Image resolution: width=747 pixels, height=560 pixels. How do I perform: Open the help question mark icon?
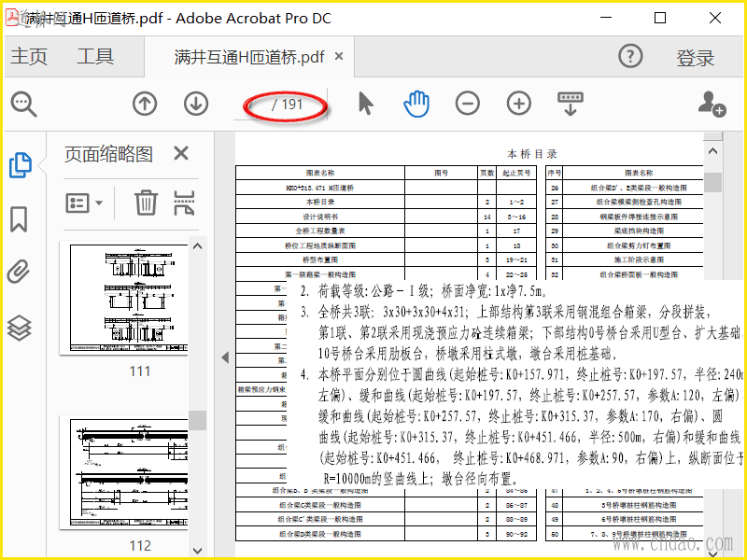pos(630,56)
